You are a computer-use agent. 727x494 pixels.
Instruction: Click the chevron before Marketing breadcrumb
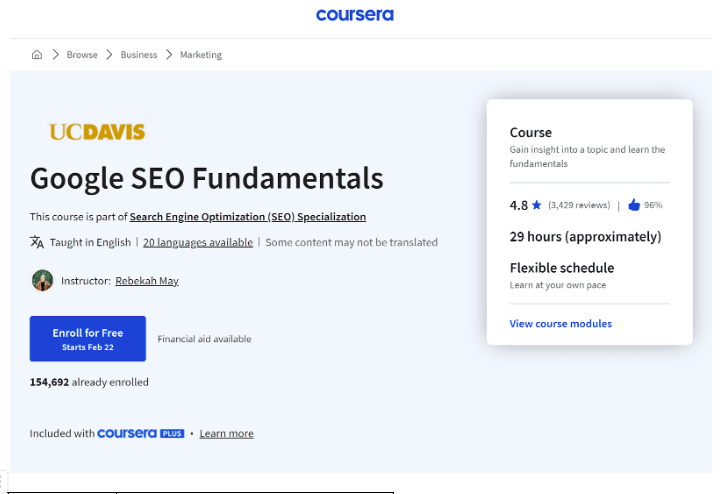[169, 55]
